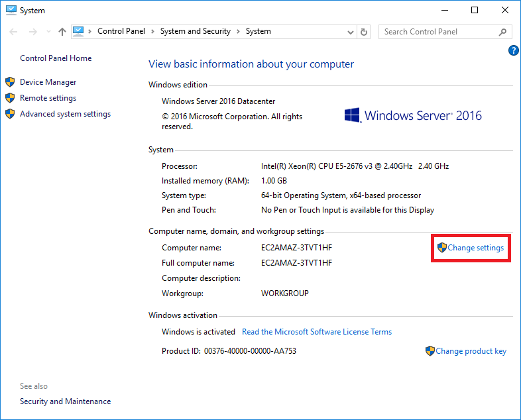Open Remote settings link
The height and width of the screenshot is (420, 521).
click(x=48, y=98)
